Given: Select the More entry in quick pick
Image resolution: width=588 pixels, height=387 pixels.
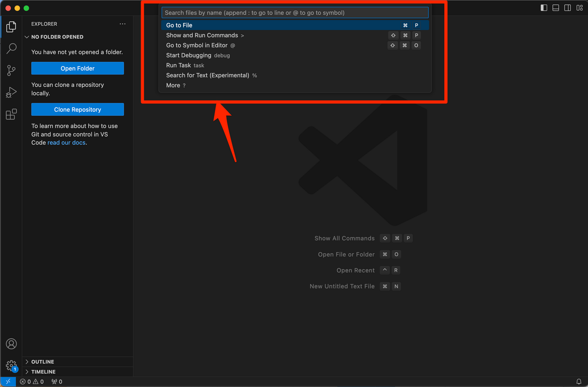Looking at the screenshot, I should click(295, 85).
